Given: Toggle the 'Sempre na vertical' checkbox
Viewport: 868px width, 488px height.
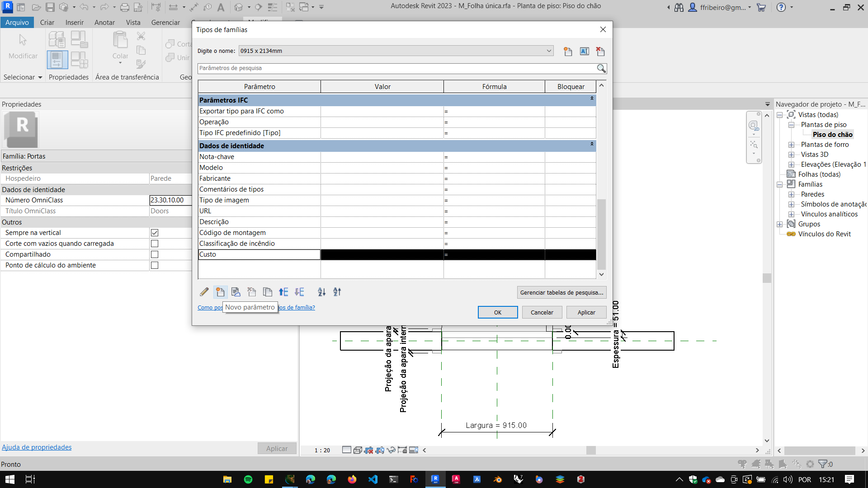Looking at the screenshot, I should [155, 233].
